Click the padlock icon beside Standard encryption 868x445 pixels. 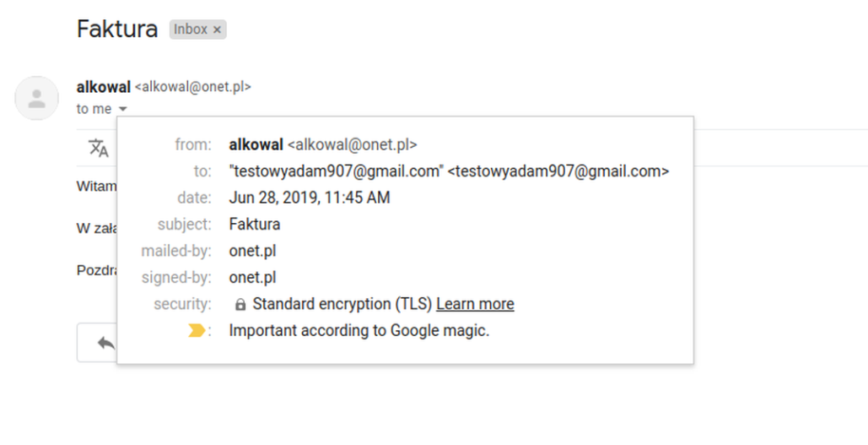point(240,304)
